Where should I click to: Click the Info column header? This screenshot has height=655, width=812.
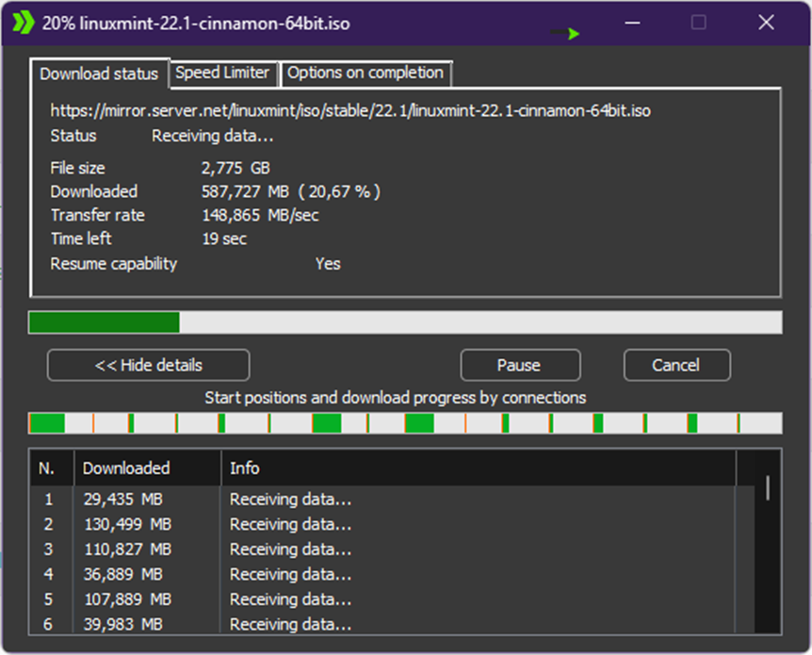click(479, 468)
